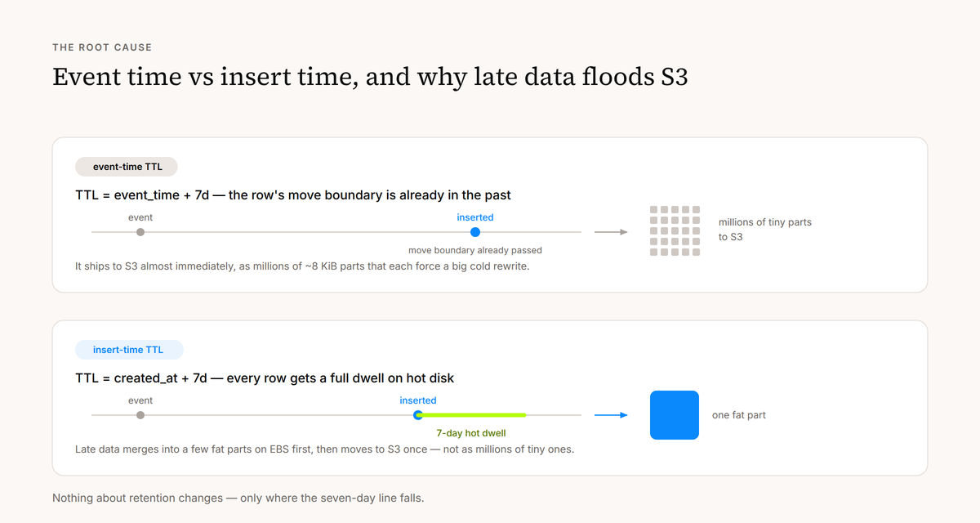Click the inserted marker on insert-time timeline
The image size is (980, 523).
418,415
